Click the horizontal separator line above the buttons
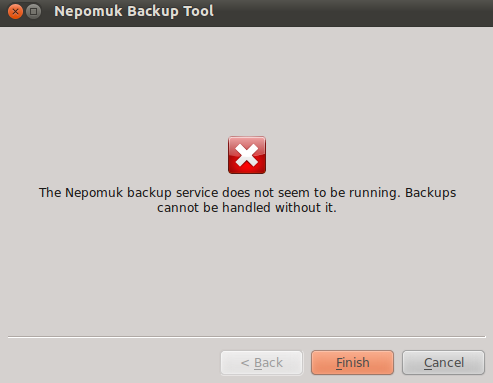Viewport: 493px width, 383px height. click(x=247, y=337)
